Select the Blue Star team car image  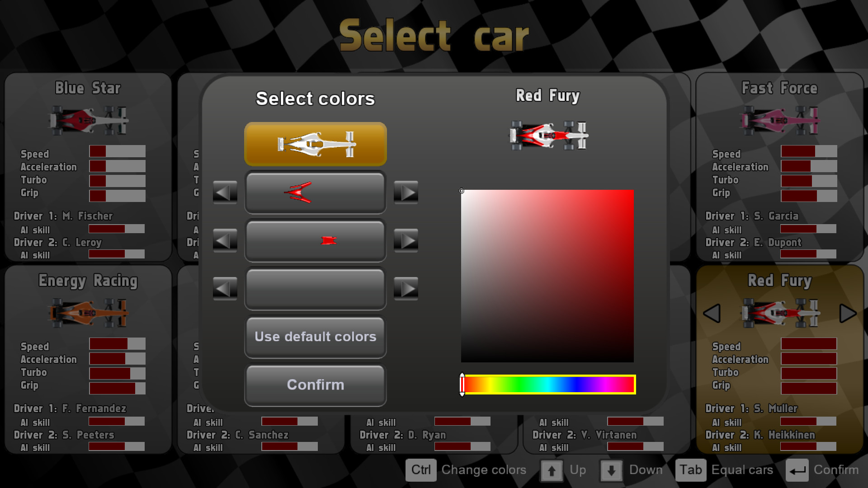point(88,119)
